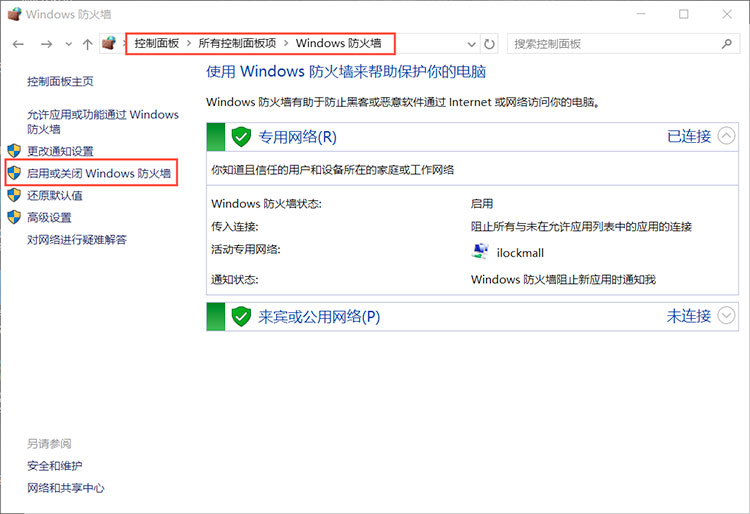Screen dimensions: 750x514
Task: Open 控制面板主页 link
Action: click(x=60, y=81)
